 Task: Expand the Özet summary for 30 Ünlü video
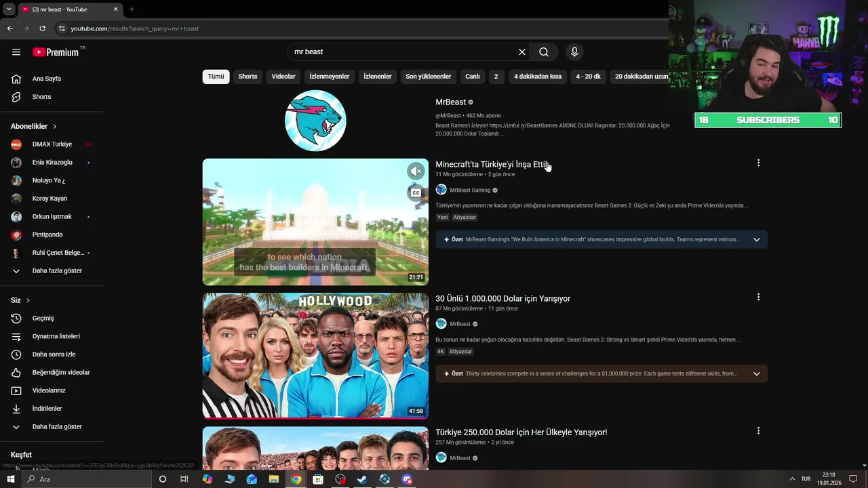point(756,373)
